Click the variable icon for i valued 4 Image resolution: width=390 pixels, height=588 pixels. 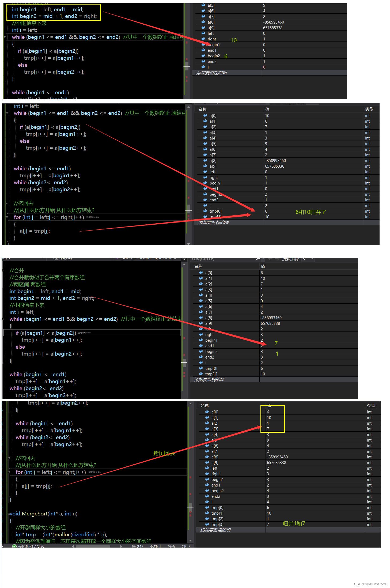pos(207,502)
